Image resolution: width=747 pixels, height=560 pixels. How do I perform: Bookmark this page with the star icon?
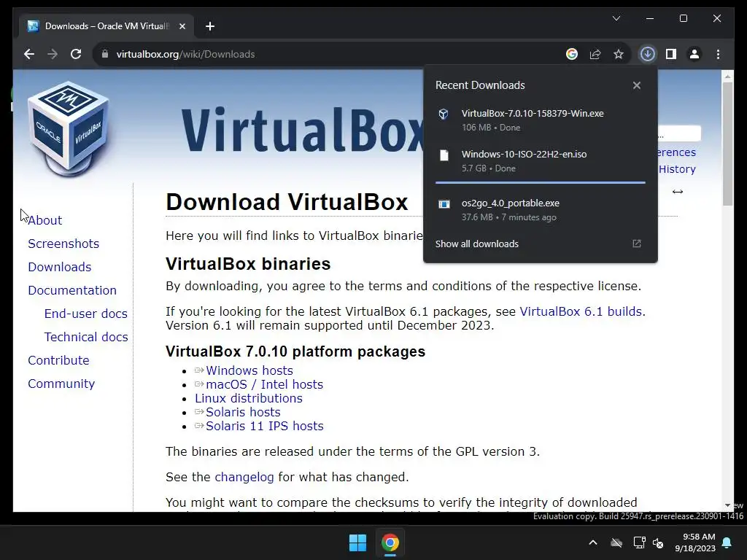619,54
